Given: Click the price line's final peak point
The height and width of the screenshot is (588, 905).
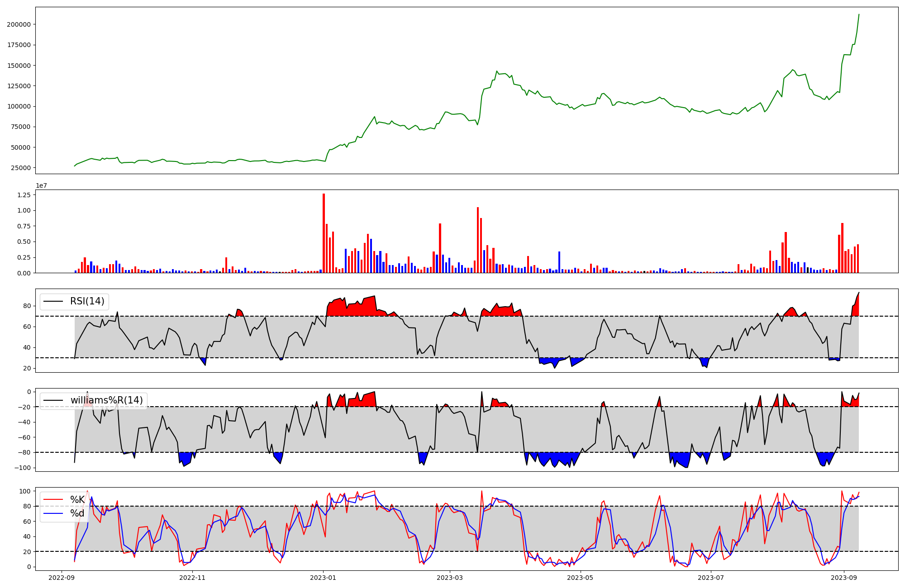Looking at the screenshot, I should pos(859,14).
